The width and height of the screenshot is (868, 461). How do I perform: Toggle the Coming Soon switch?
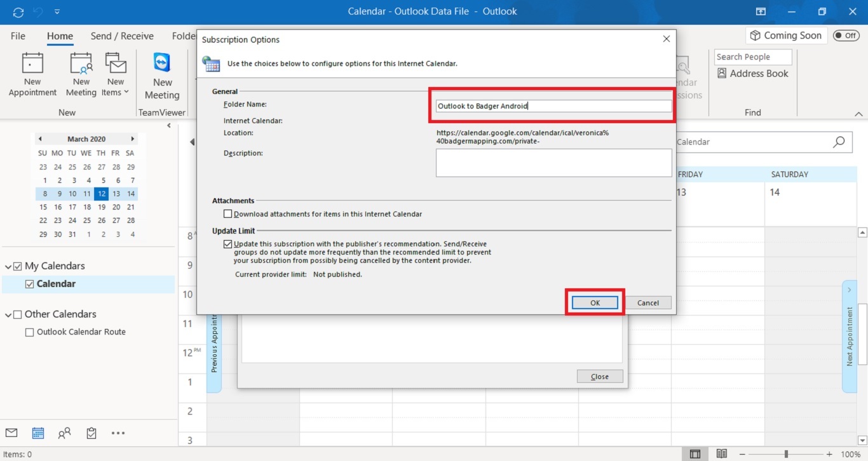pos(846,36)
